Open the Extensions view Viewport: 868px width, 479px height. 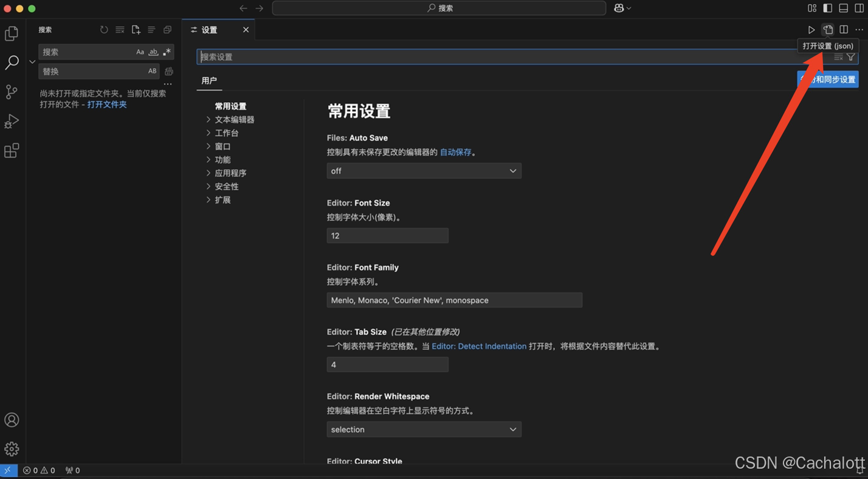click(x=12, y=150)
